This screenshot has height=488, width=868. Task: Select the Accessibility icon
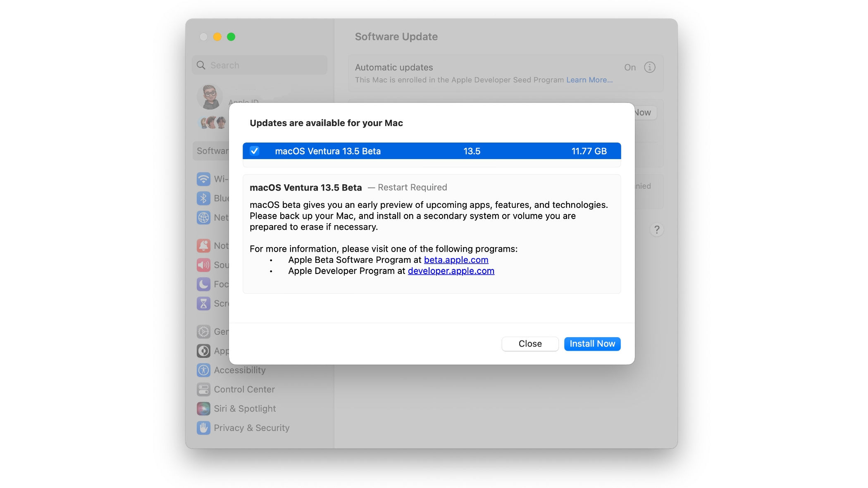pyautogui.click(x=203, y=370)
